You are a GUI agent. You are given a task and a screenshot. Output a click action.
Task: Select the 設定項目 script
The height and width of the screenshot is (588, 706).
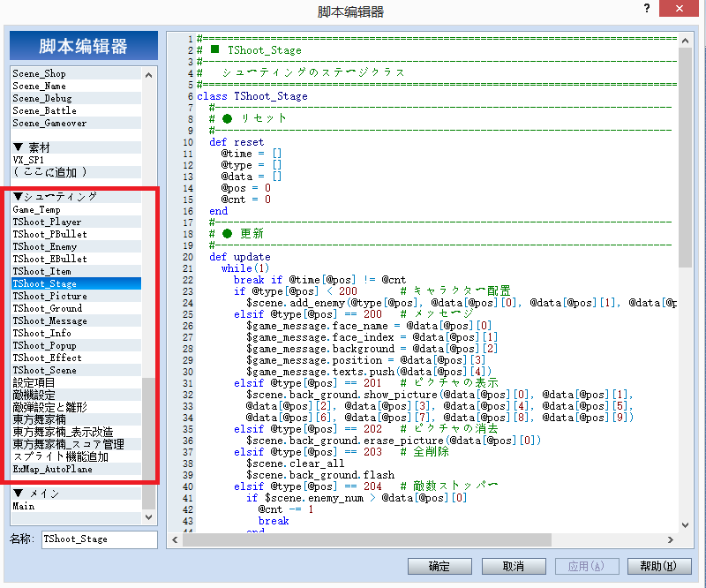(x=76, y=382)
